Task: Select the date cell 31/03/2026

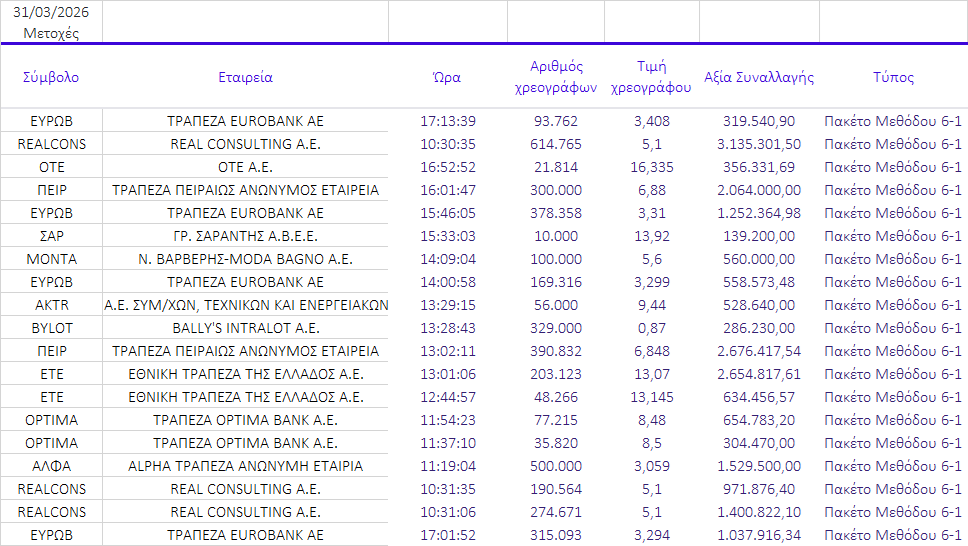Action: pos(51,12)
